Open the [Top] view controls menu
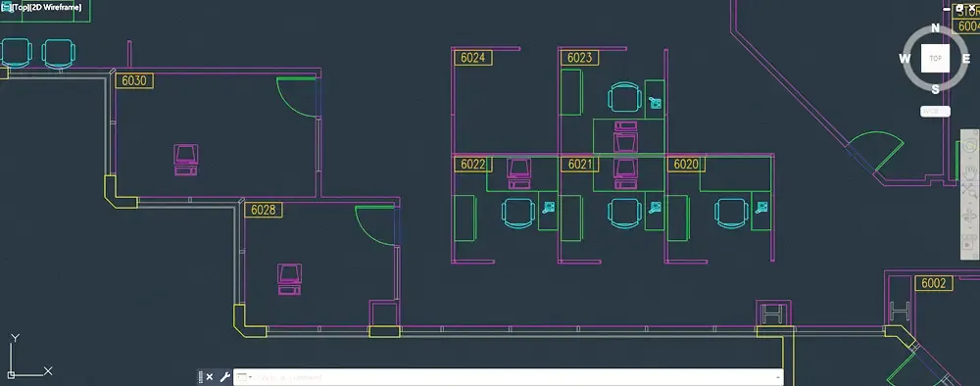This screenshot has height=386, width=980. click(x=21, y=7)
